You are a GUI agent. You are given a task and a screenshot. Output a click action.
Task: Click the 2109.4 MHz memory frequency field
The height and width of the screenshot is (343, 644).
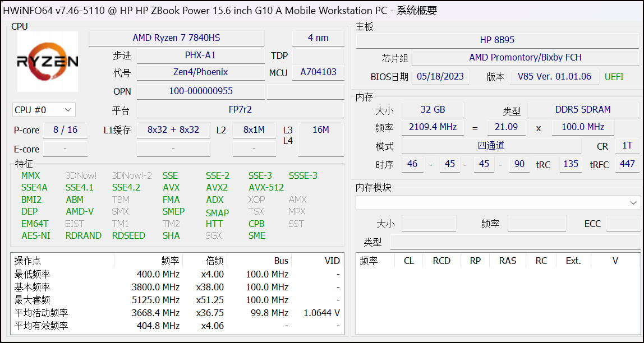[x=433, y=127]
